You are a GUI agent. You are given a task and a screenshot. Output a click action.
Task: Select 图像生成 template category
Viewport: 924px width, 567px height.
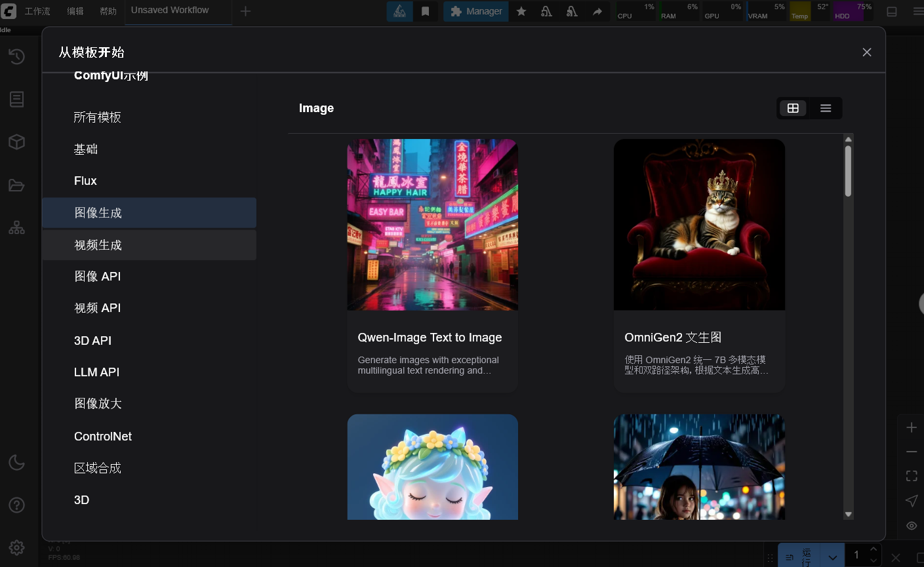[150, 213]
